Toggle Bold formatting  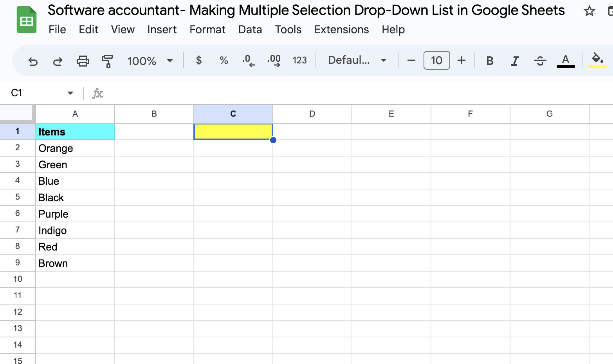(x=490, y=61)
